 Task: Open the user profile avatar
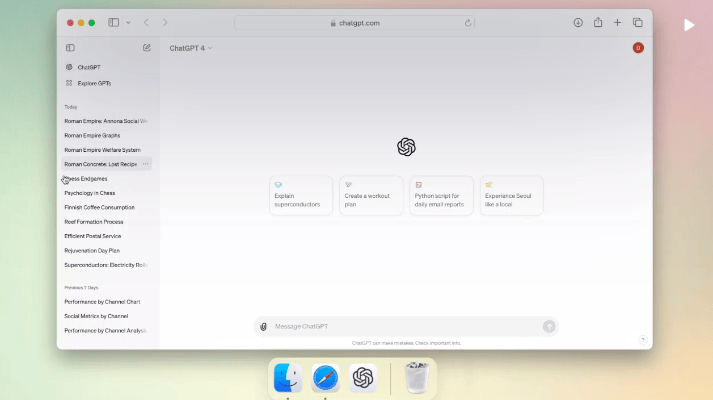pos(638,48)
